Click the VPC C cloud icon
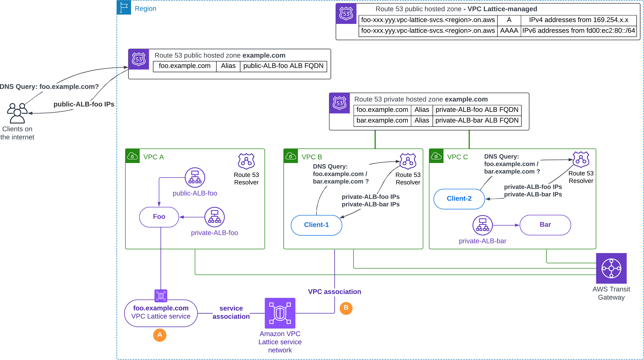Viewport: 644px width, 360px height. 436,156
